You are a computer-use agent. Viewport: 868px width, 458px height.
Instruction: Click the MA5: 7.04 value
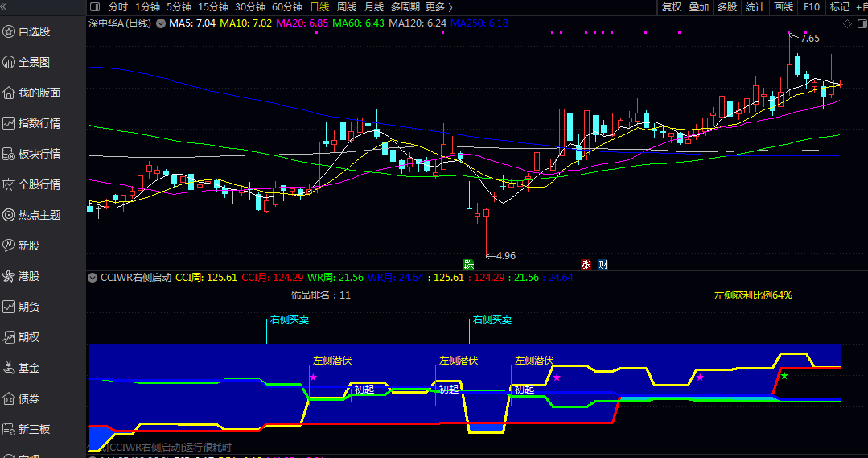tap(192, 23)
